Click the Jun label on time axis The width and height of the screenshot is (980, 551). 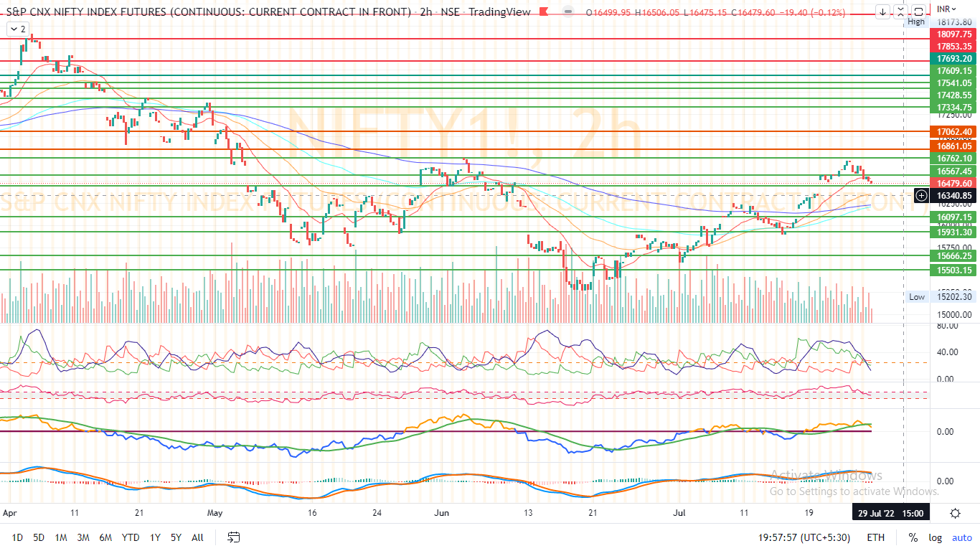(441, 514)
